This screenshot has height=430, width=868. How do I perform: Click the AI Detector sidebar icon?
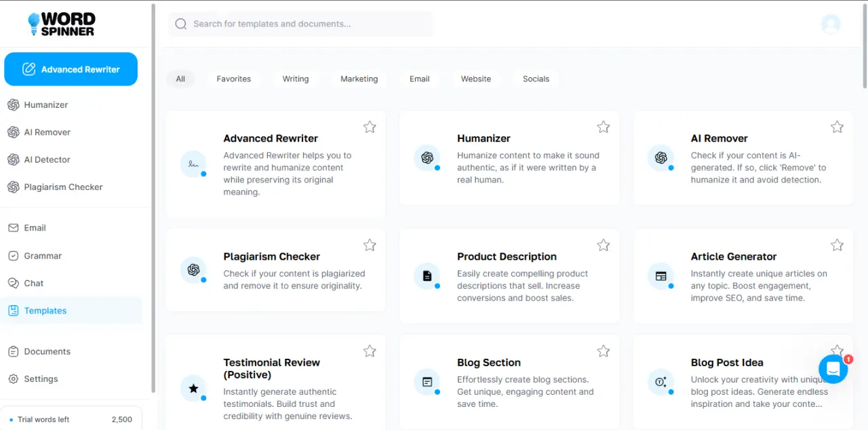[13, 159]
